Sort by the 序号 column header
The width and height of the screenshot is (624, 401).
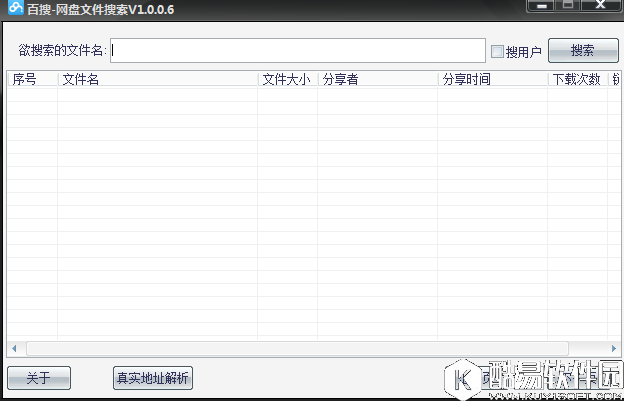(33, 79)
